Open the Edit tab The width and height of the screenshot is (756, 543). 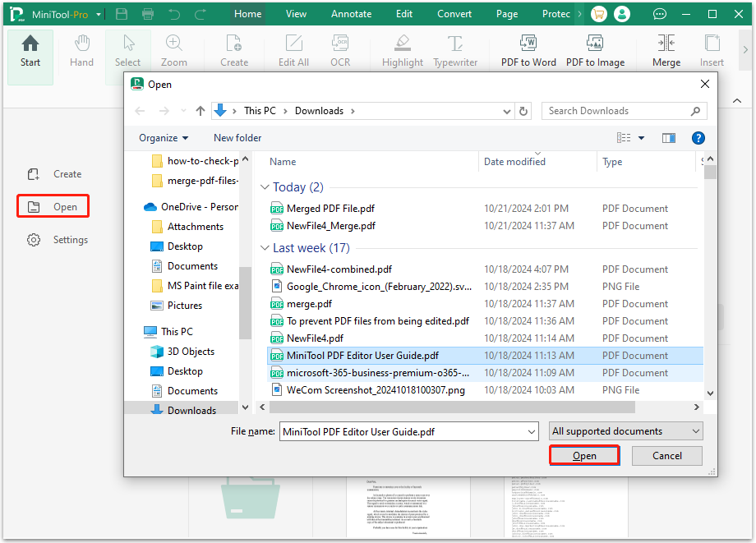(x=404, y=14)
